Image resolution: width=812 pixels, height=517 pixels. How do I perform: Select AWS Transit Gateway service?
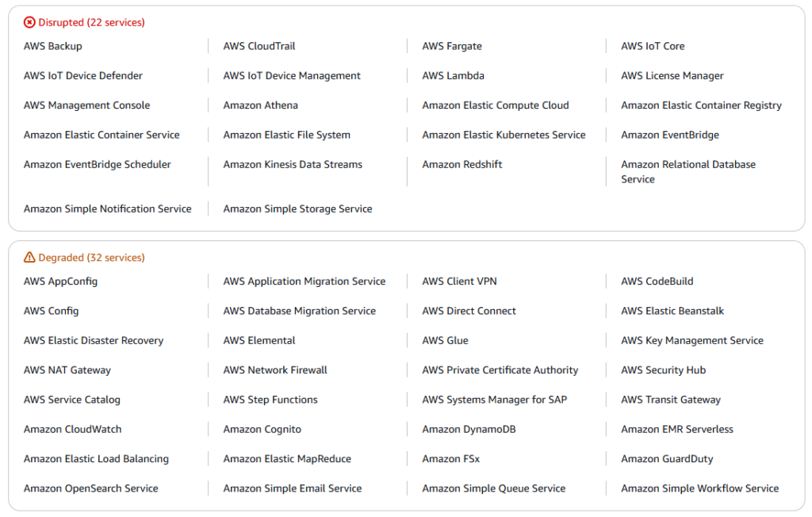(670, 400)
